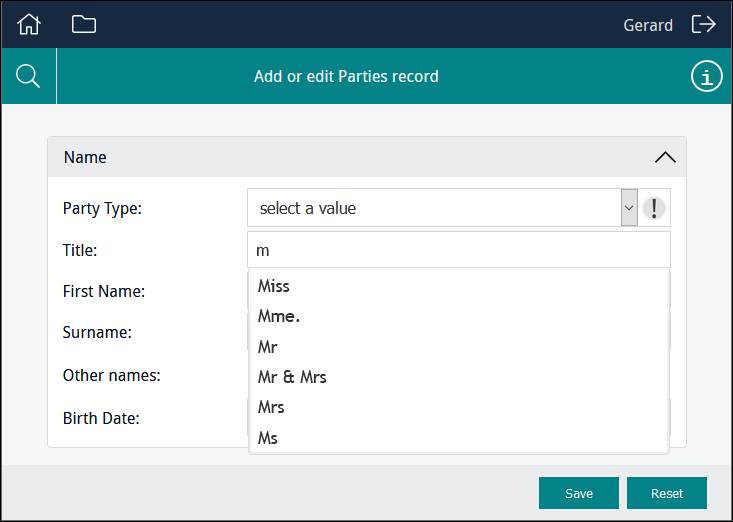Click the Gerard username label
Viewport: 733px width, 522px height.
pos(647,25)
